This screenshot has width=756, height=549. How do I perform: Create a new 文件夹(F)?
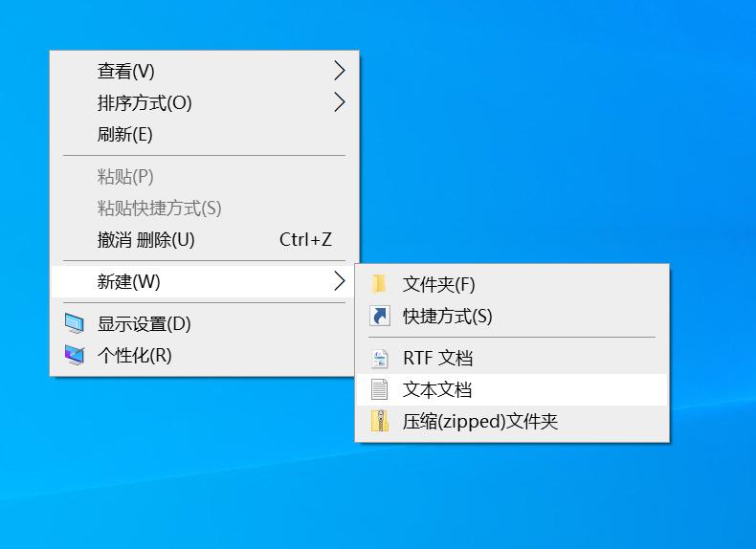point(512,284)
